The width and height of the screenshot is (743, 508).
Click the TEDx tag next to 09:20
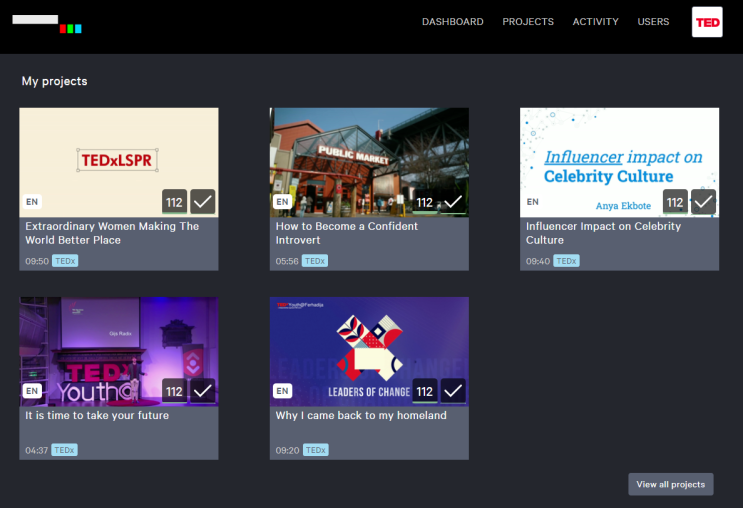pos(316,450)
